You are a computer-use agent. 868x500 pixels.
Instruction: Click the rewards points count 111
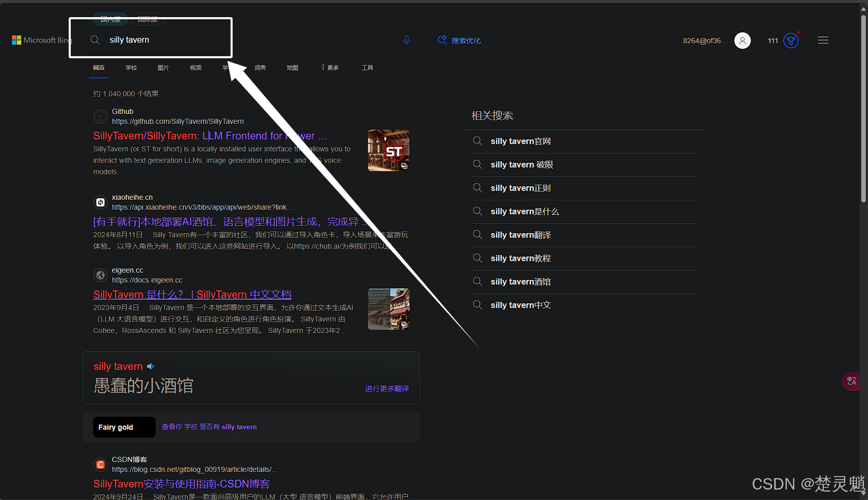tap(773, 41)
